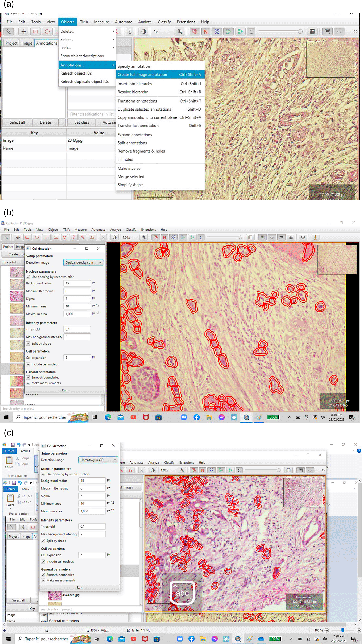Uncheck Split by shape in Hematoxylin OD dialog

(43, 541)
